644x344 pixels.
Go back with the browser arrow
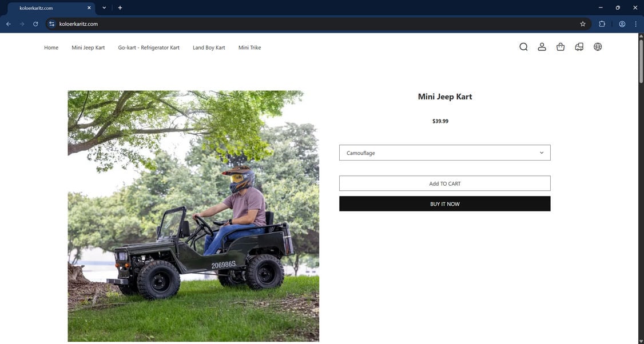(9, 24)
